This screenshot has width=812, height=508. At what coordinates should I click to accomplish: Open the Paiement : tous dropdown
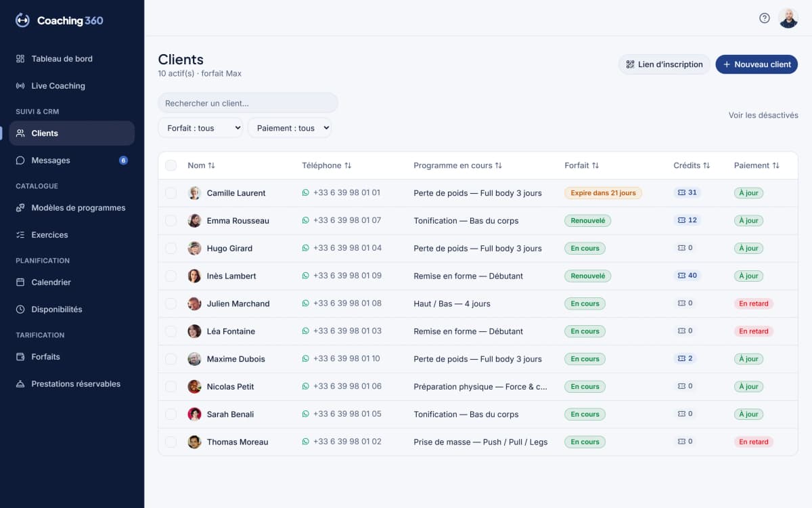tap(290, 128)
